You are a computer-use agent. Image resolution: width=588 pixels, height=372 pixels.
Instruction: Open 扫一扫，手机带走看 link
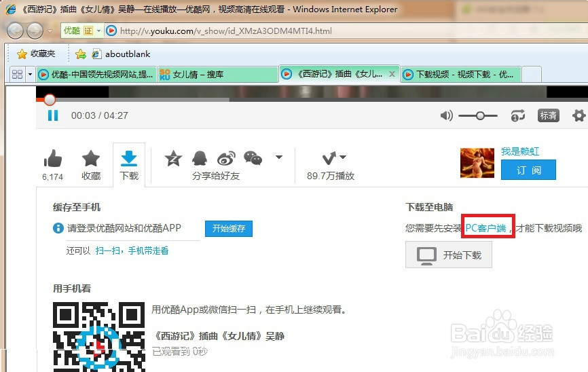(x=132, y=250)
